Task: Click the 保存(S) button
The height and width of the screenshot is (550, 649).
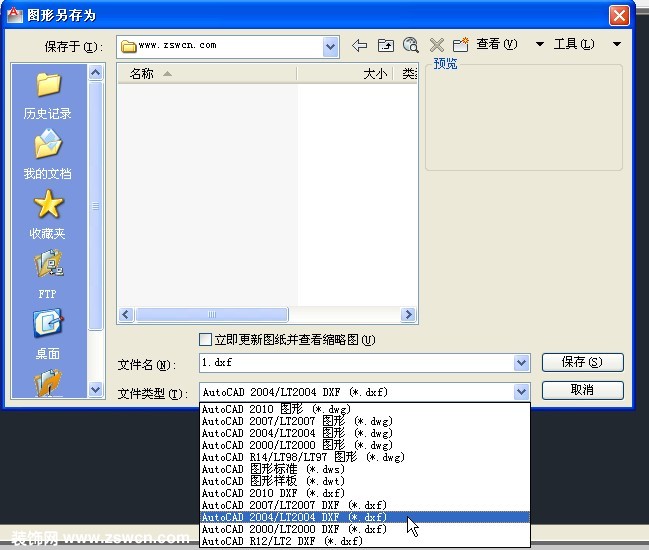Action: tap(582, 362)
